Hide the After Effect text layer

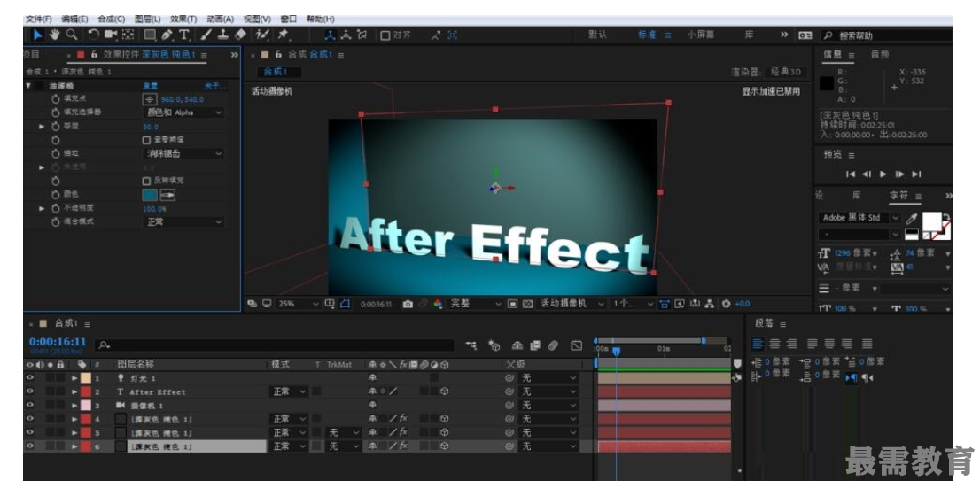[29, 391]
